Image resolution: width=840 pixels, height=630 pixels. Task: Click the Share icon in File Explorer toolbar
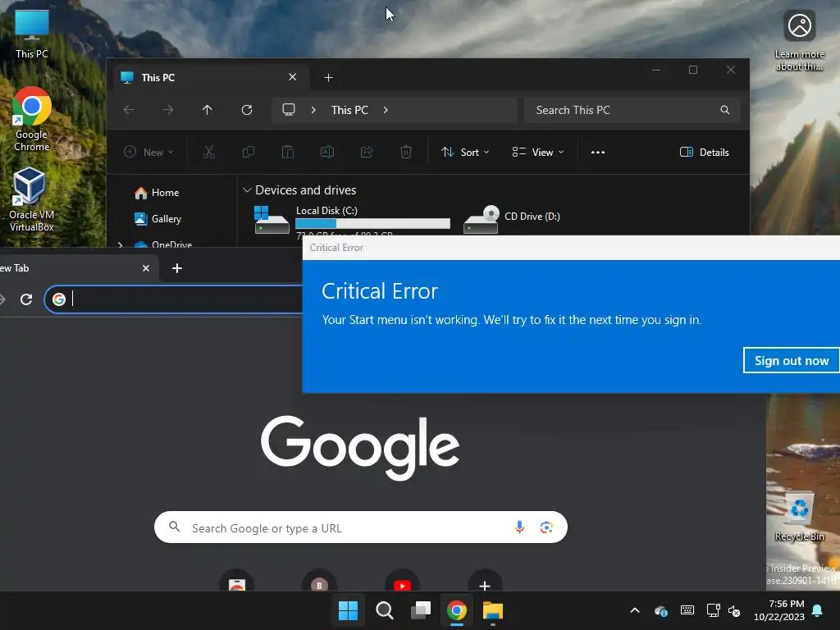coord(367,152)
